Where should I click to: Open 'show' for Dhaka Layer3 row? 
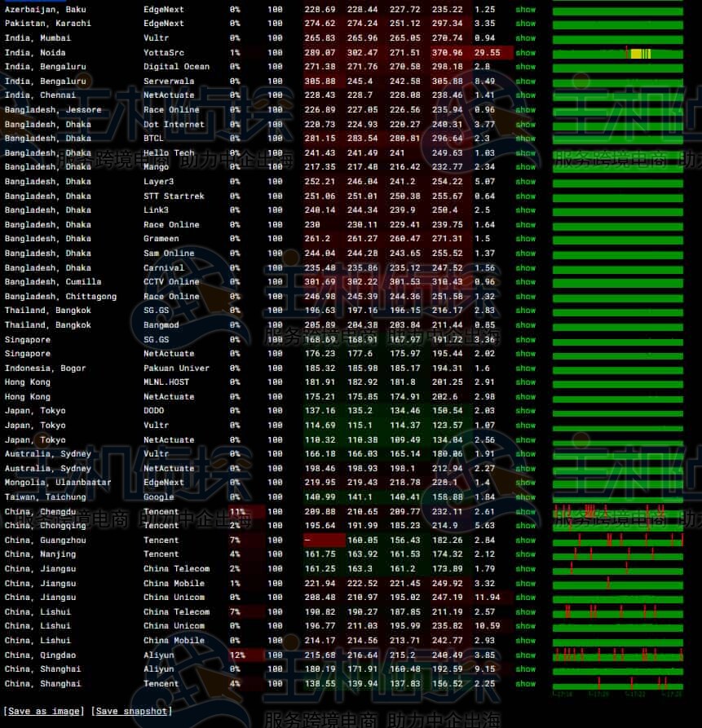(x=525, y=182)
